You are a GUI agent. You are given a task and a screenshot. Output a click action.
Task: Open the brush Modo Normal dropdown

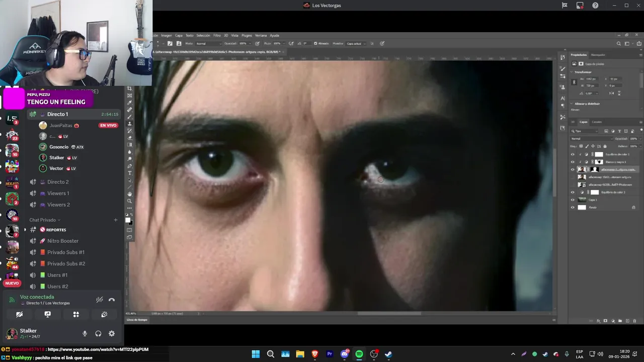point(208,43)
